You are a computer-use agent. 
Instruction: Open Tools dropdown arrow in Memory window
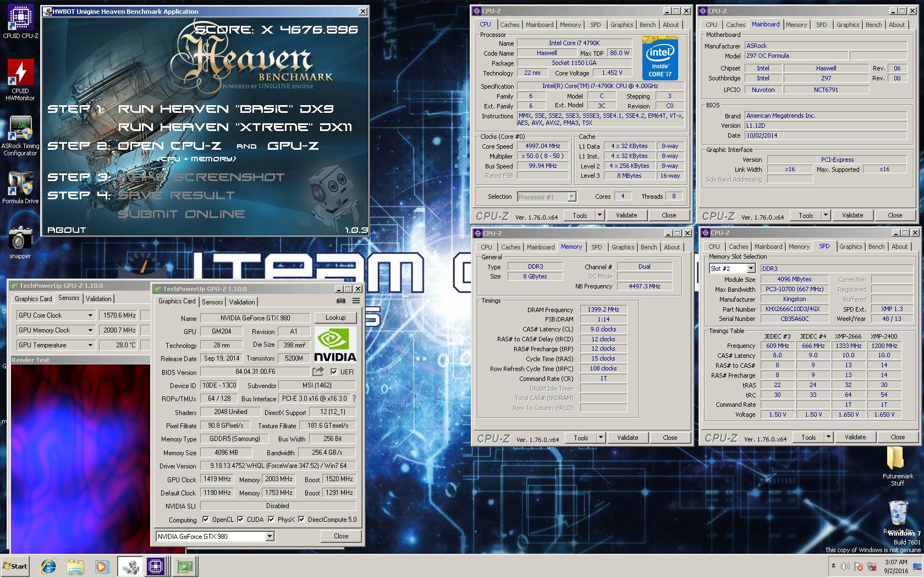[x=601, y=438]
